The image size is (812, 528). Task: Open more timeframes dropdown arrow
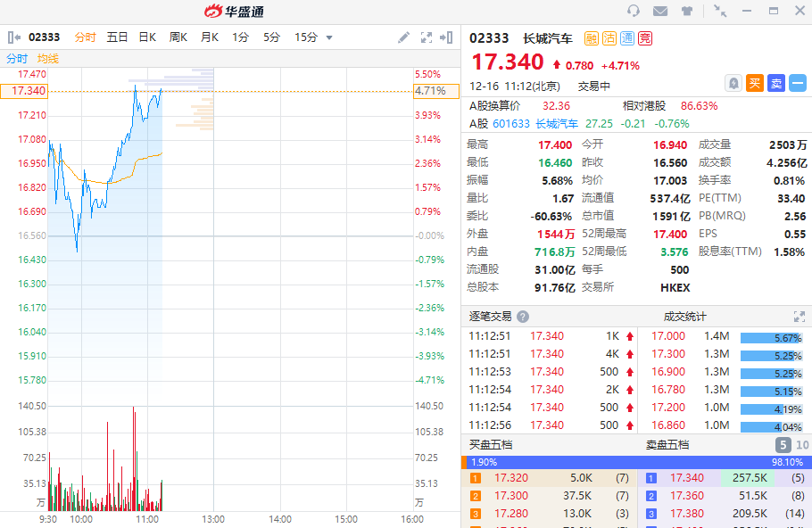[329, 37]
